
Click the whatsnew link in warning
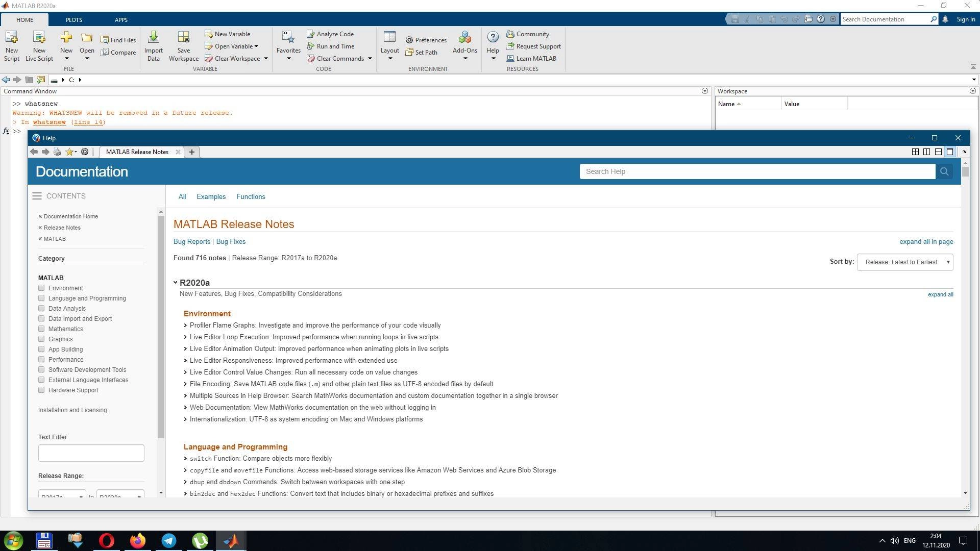tap(50, 122)
